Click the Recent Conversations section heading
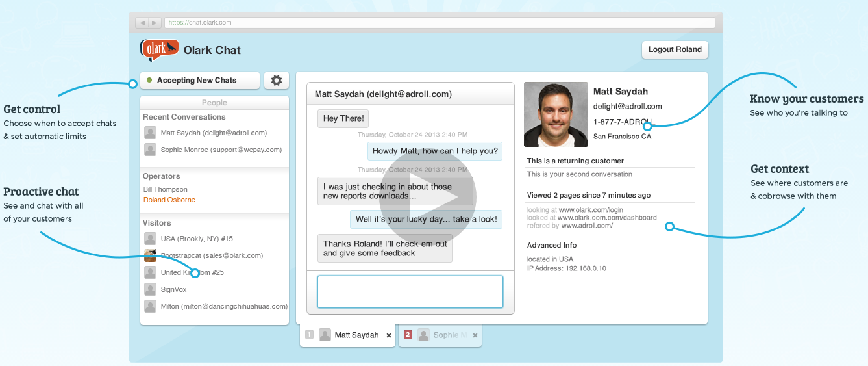The height and width of the screenshot is (366, 868). 184,117
